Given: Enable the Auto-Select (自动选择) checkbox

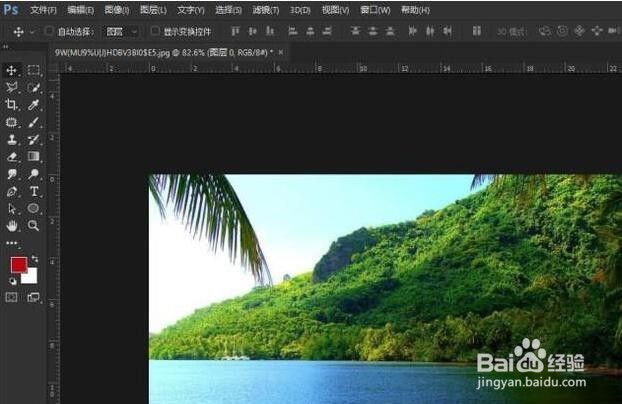Looking at the screenshot, I should pyautogui.click(x=49, y=31).
